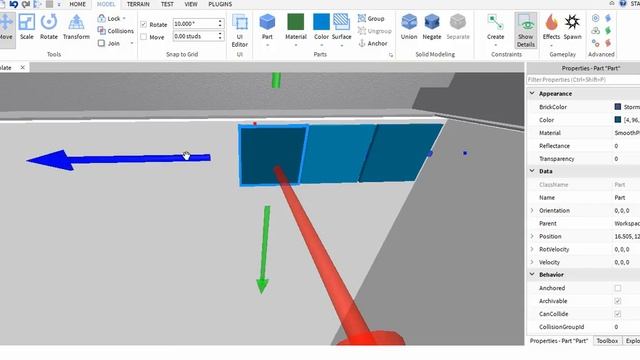Viewport: 640px width, 360px height.
Task: Select the Rotate tool
Action: coord(49,27)
